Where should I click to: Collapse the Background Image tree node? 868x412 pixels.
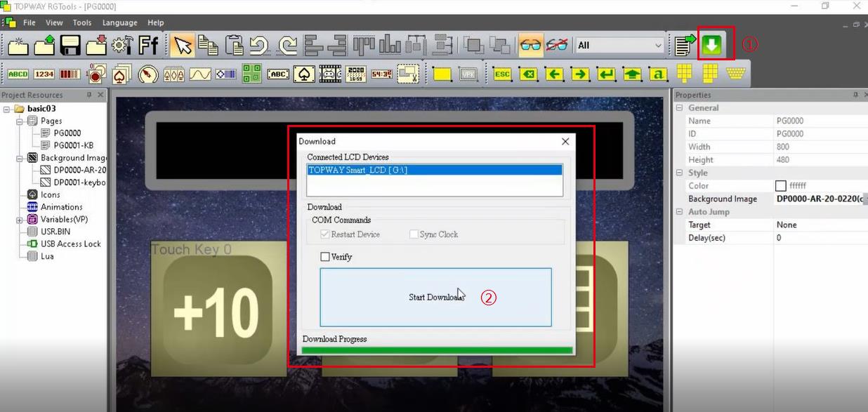(x=20, y=158)
